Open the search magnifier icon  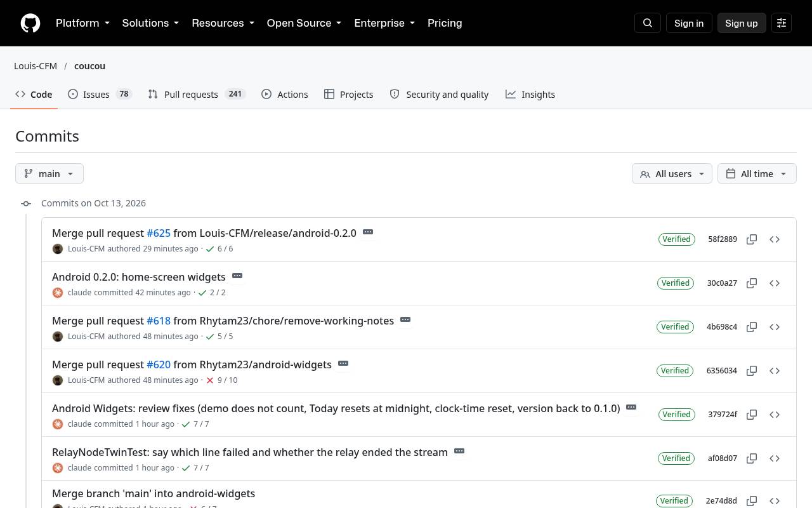(648, 23)
